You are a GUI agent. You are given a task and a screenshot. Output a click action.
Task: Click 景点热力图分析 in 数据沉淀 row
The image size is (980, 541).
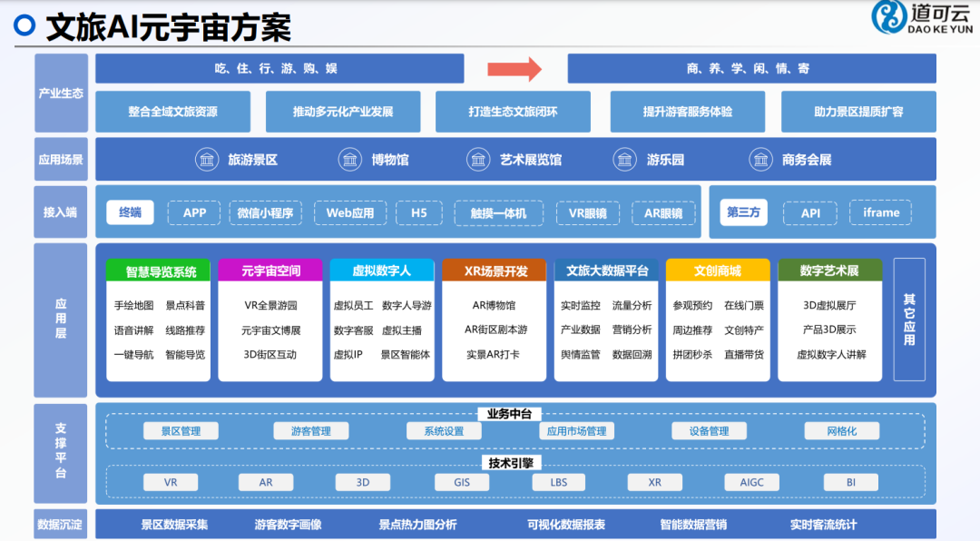(417, 525)
